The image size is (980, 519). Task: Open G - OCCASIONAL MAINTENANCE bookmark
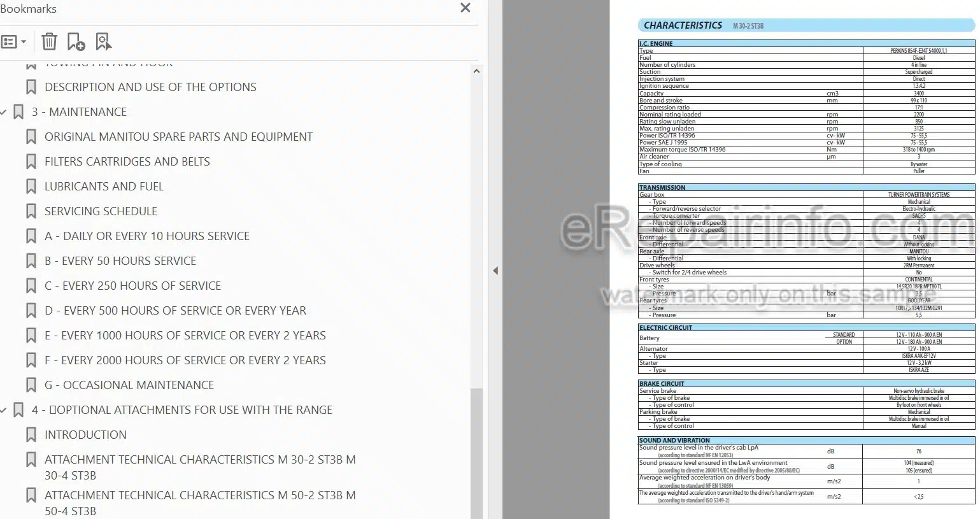(x=129, y=385)
